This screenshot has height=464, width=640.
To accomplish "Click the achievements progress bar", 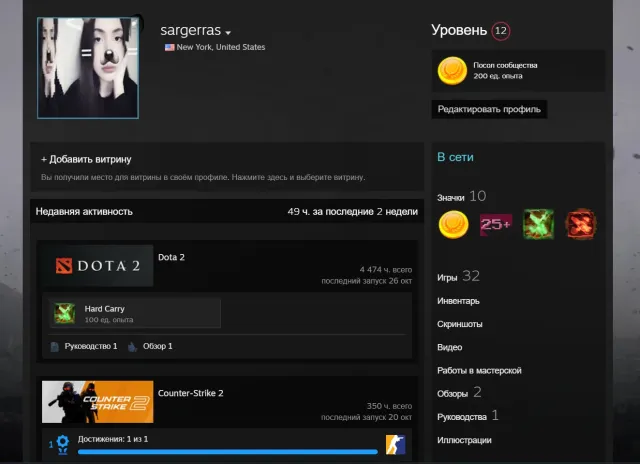I will click(x=227, y=452).
